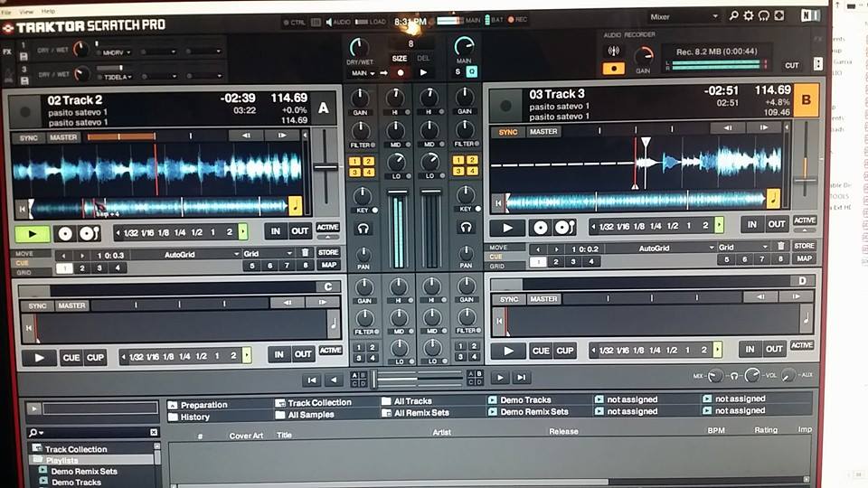Click Deck A CUP cue-play icon
Screen dimensions: 868x488
point(89,233)
